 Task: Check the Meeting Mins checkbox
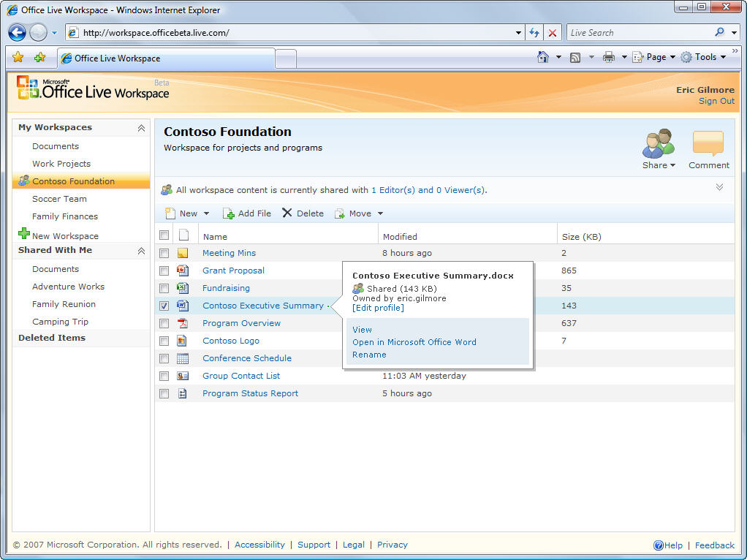point(164,253)
